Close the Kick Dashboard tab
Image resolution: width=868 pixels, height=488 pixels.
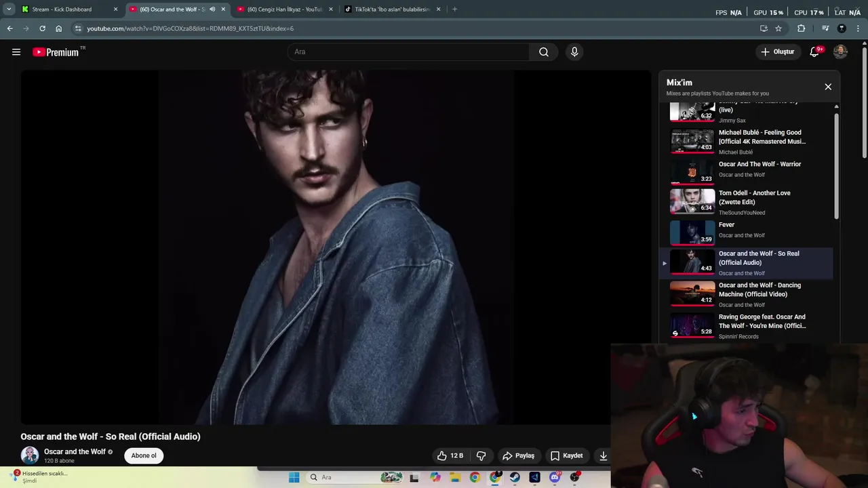click(115, 9)
